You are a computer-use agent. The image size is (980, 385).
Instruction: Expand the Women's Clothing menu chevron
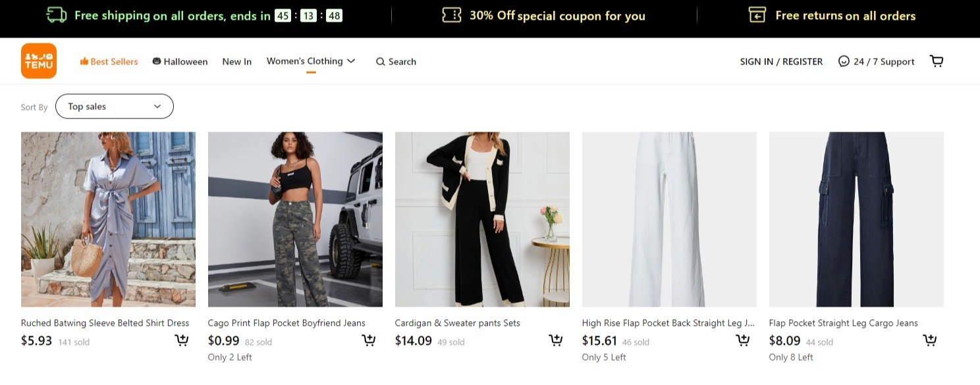pyautogui.click(x=351, y=61)
